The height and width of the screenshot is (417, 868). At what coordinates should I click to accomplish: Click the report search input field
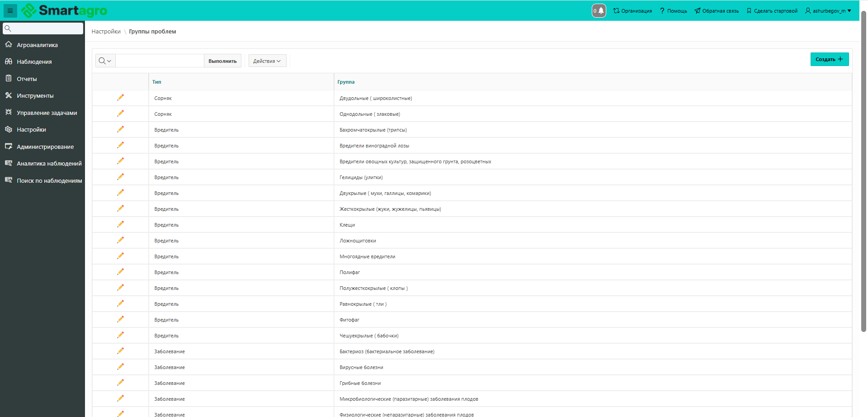point(160,61)
